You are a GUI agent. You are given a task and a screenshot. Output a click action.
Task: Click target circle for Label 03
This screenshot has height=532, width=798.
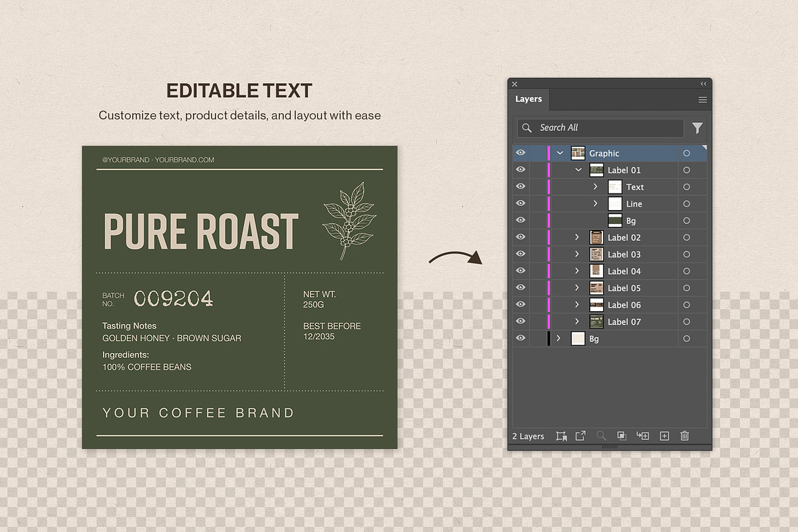(686, 254)
